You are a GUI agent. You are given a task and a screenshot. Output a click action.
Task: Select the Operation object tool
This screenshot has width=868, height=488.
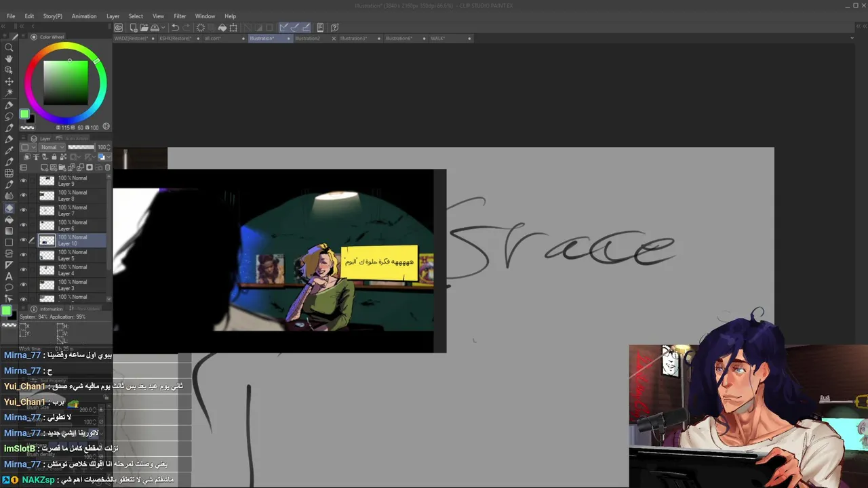pos(9,70)
